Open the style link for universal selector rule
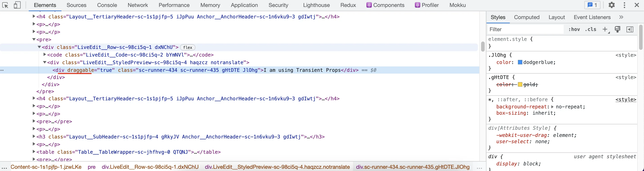 [626, 100]
